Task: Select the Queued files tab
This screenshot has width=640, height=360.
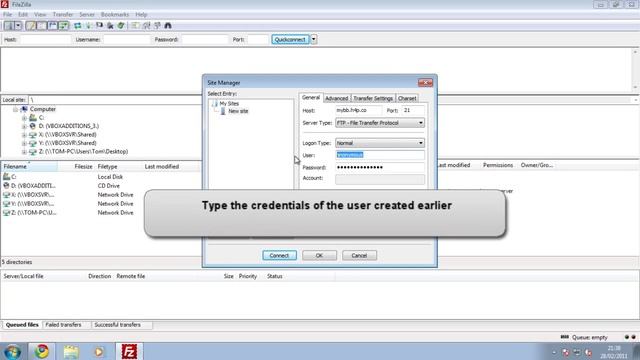Action: [x=22, y=325]
